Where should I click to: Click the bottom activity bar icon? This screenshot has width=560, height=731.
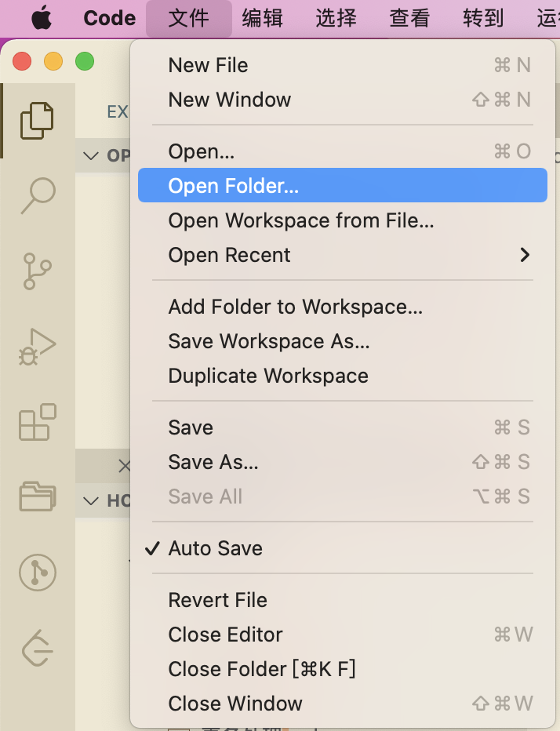click(x=37, y=647)
